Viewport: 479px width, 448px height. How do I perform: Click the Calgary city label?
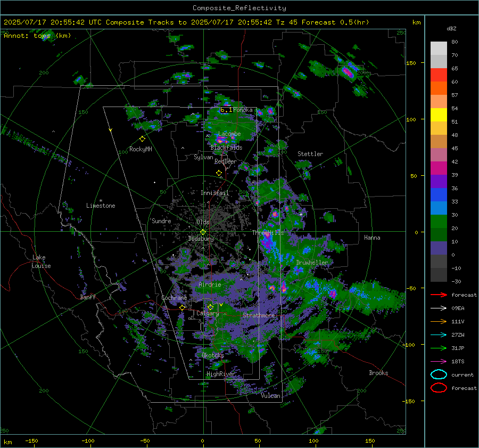(208, 313)
